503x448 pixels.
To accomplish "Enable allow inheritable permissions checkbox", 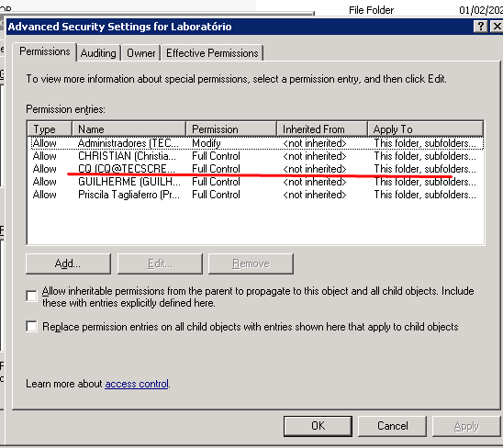I will [x=31, y=296].
